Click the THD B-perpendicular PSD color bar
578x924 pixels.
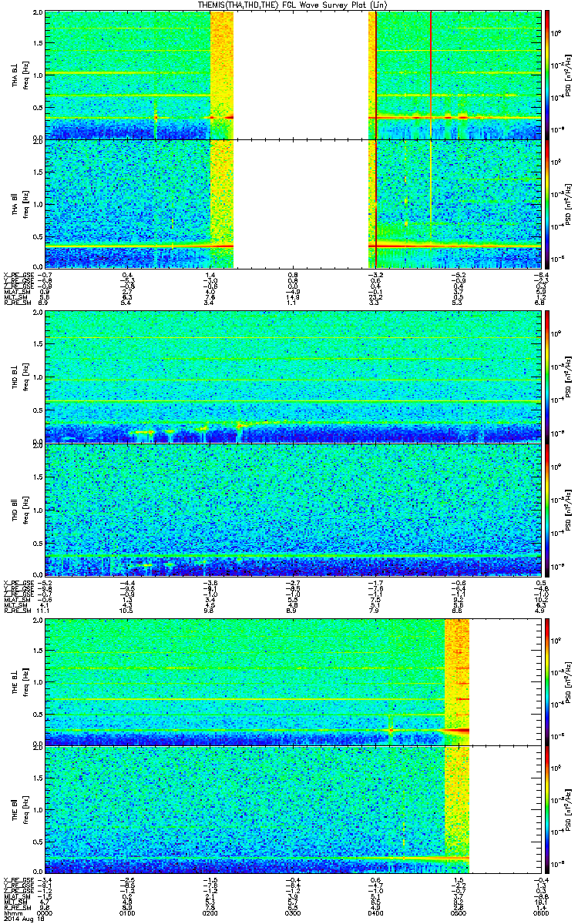click(x=547, y=377)
